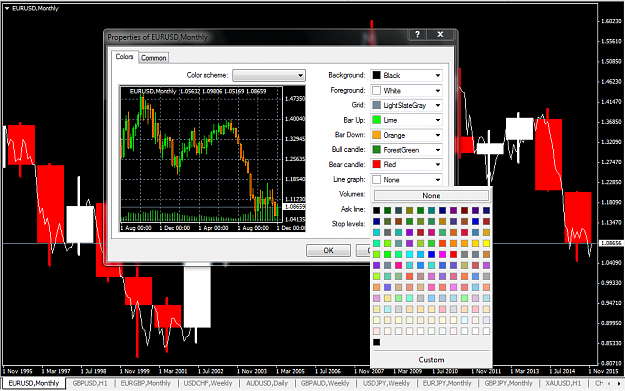The image size is (625, 391).
Task: Click the Ask line: label
Action: [353, 209]
